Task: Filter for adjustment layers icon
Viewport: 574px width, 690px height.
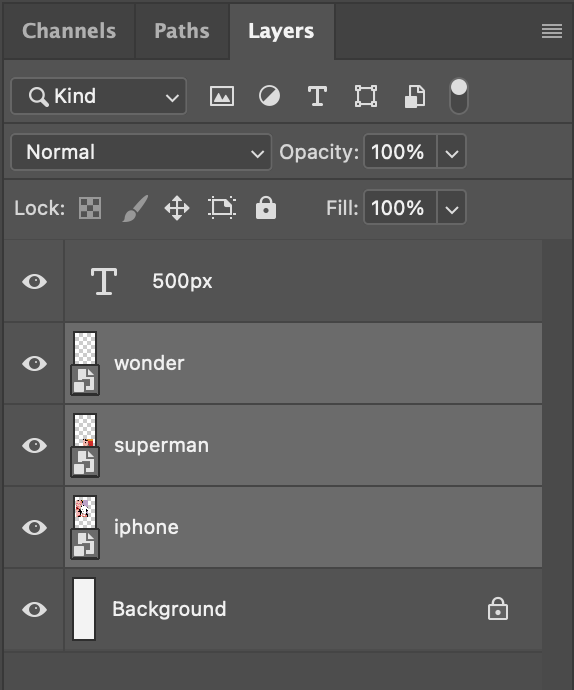Action: pos(269,96)
